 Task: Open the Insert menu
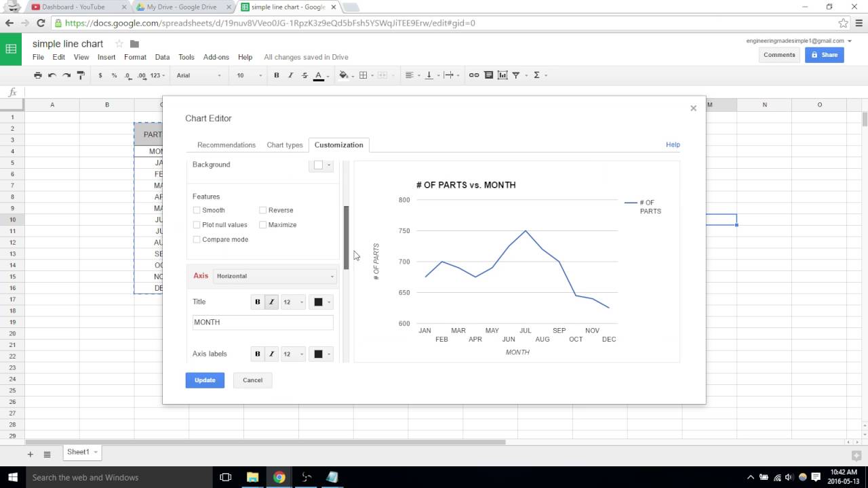click(x=106, y=57)
